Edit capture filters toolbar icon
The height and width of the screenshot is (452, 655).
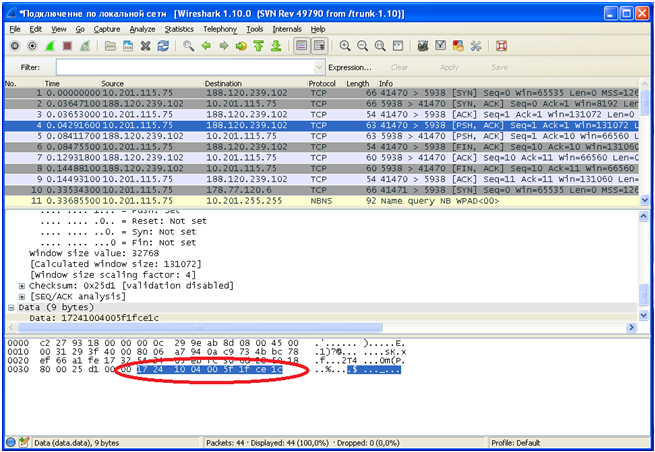click(423, 46)
